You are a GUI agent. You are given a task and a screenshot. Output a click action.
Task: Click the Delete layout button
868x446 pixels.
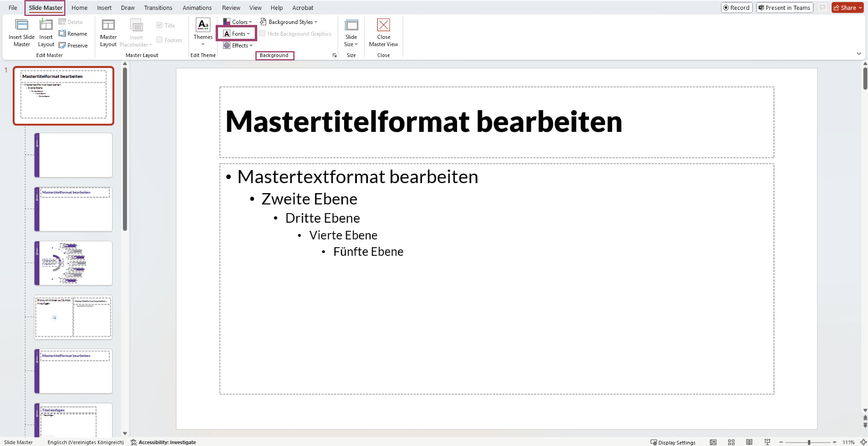71,22
